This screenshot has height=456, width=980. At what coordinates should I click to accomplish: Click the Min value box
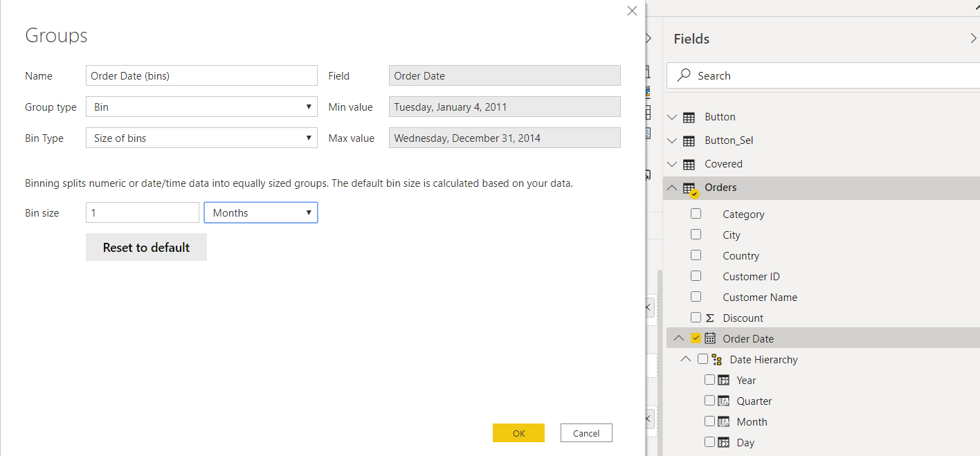coord(505,107)
